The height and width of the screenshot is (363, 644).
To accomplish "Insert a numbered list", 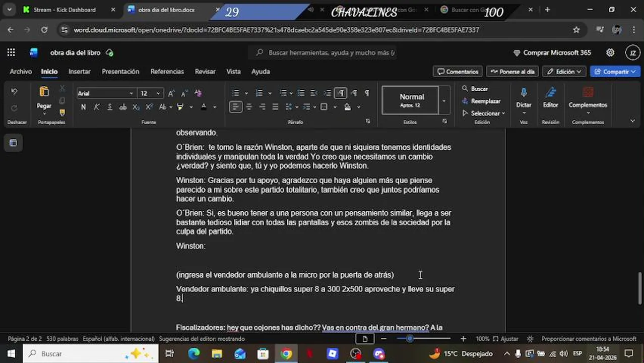I will point(259,93).
